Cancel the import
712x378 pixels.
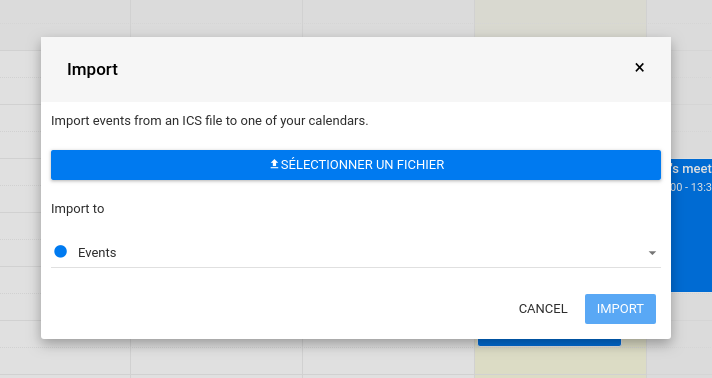(543, 309)
